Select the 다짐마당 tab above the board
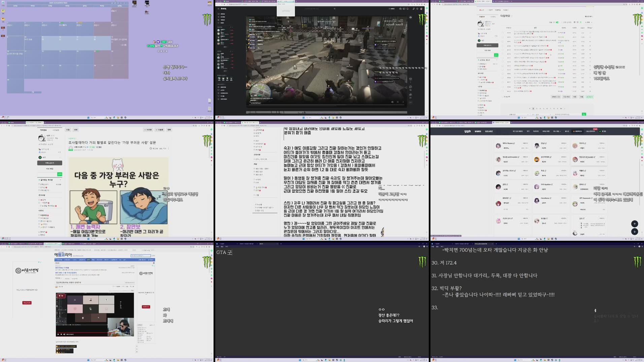644x362 pixels. (x=498, y=10)
